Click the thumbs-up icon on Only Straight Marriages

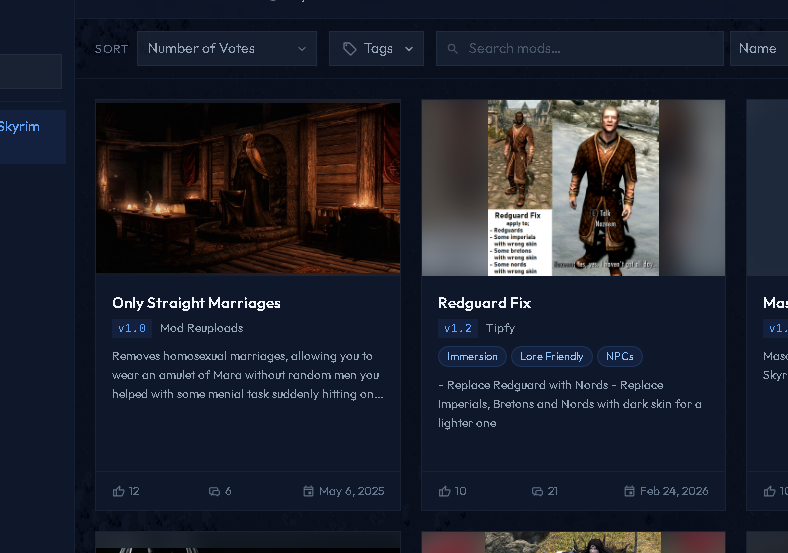point(119,491)
